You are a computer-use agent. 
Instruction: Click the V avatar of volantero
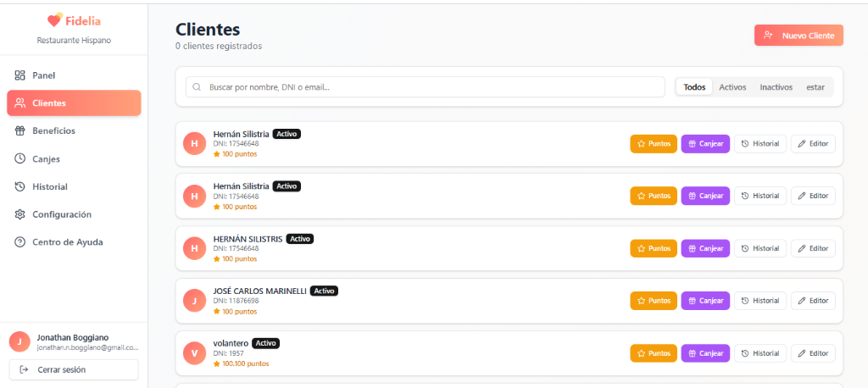click(x=194, y=353)
